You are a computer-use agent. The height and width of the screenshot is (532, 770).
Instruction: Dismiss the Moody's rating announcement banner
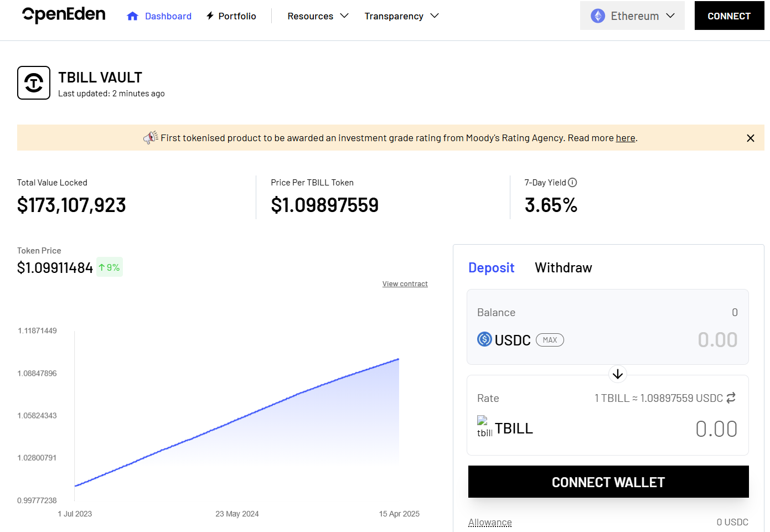751,138
